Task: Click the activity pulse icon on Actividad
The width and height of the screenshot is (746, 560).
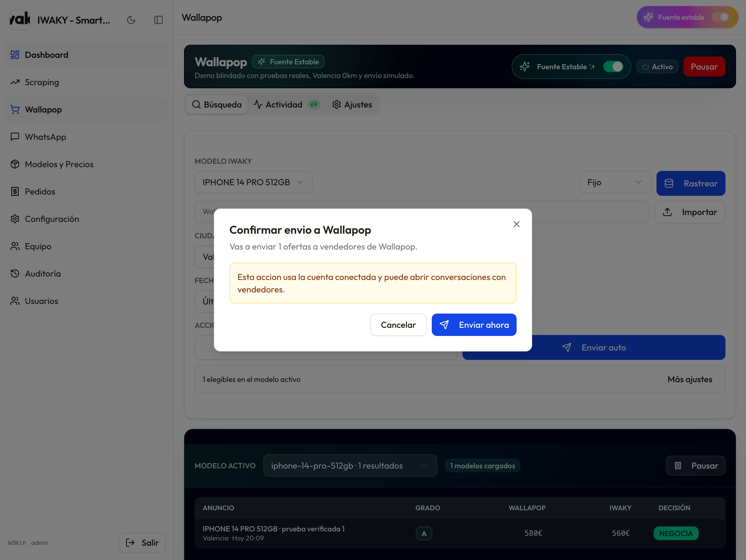Action: [x=258, y=104]
